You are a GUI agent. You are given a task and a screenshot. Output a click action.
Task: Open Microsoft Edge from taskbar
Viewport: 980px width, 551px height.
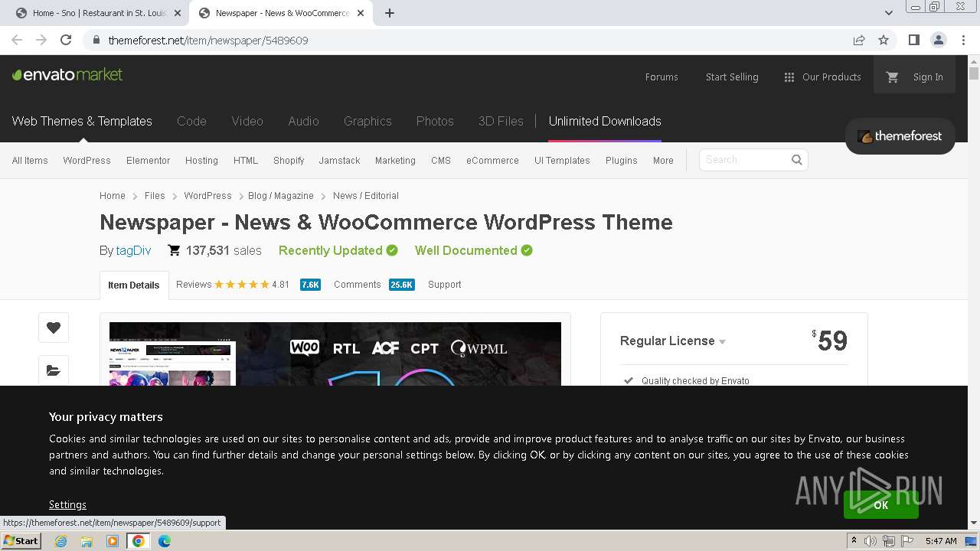pos(165,541)
